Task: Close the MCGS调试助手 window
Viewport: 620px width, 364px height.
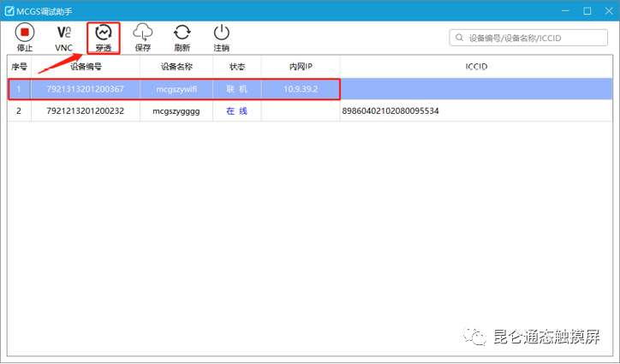Action: click(609, 10)
